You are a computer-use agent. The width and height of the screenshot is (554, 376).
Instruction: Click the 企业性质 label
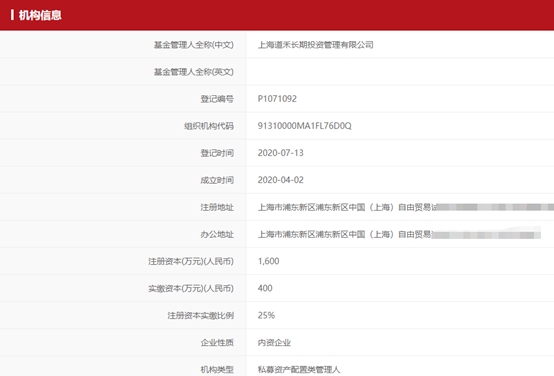click(217, 342)
